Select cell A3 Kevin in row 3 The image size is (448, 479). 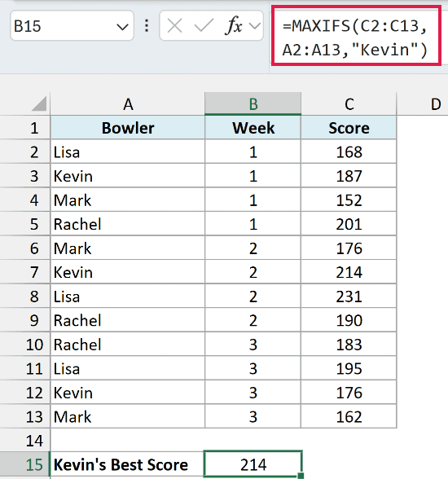(128, 176)
